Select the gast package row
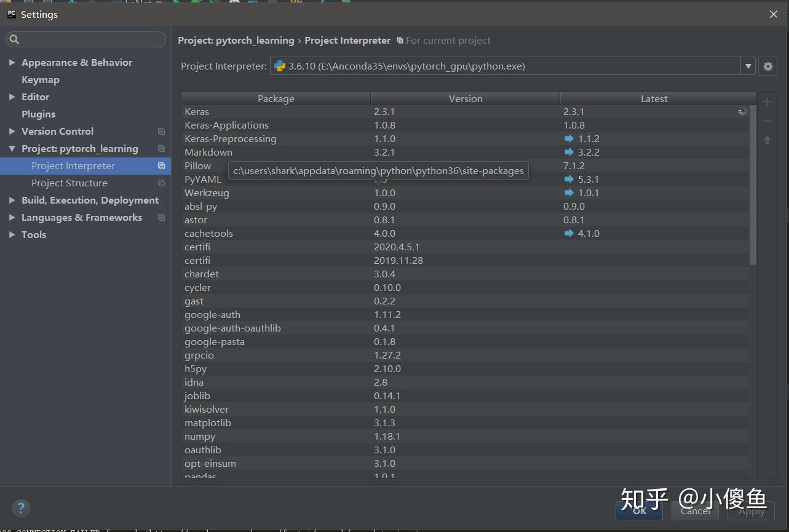Screen dimensions: 789x532 point(466,301)
